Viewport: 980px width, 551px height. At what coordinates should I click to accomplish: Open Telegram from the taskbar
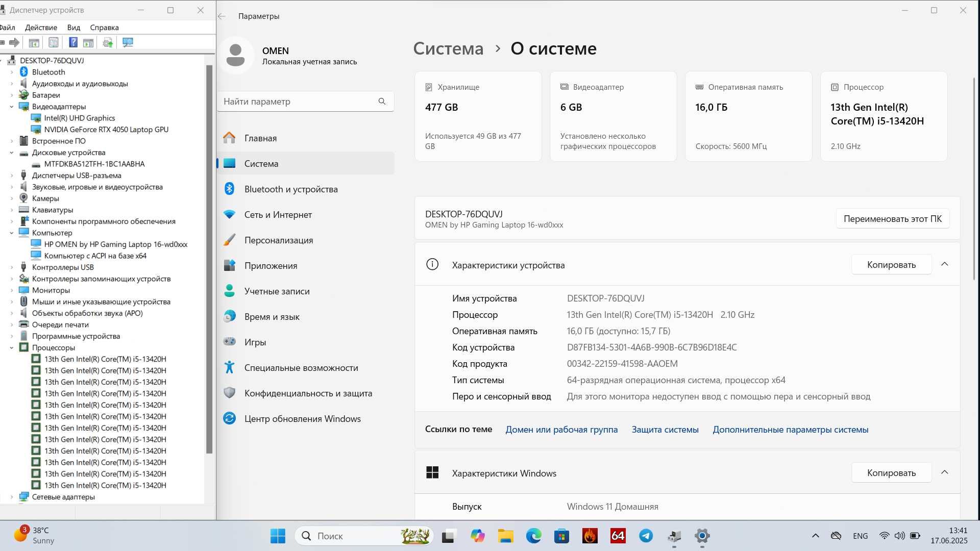point(646,536)
